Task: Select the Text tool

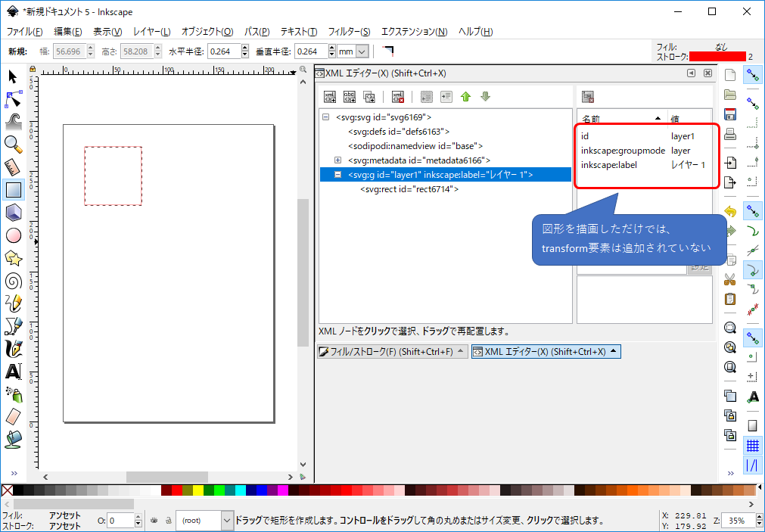Action: click(12, 372)
